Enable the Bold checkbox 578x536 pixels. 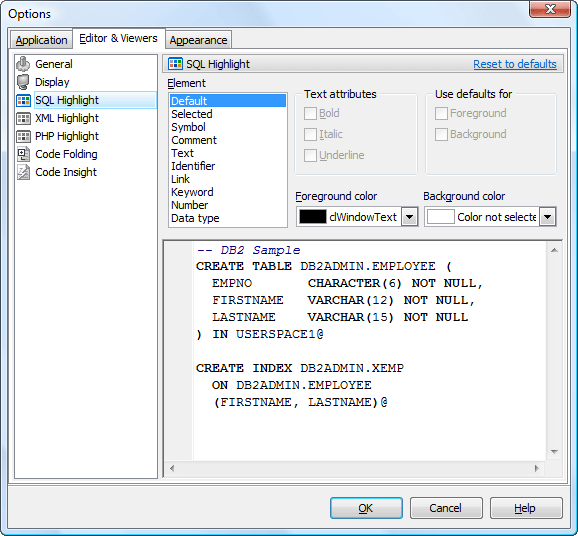(x=310, y=114)
